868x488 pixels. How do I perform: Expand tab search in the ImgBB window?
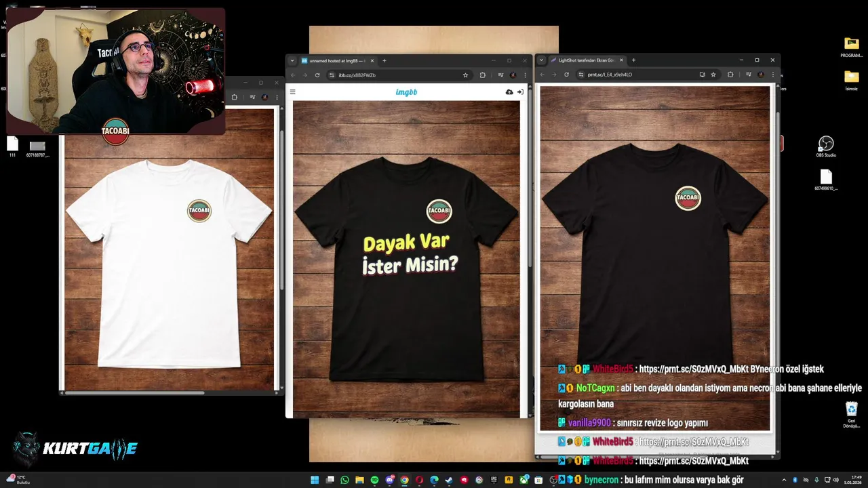292,61
